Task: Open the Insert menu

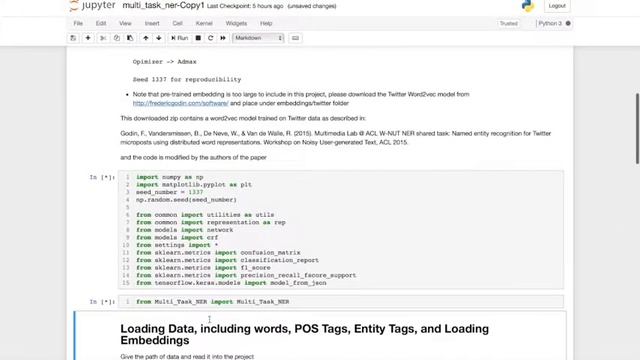Action: point(152,23)
